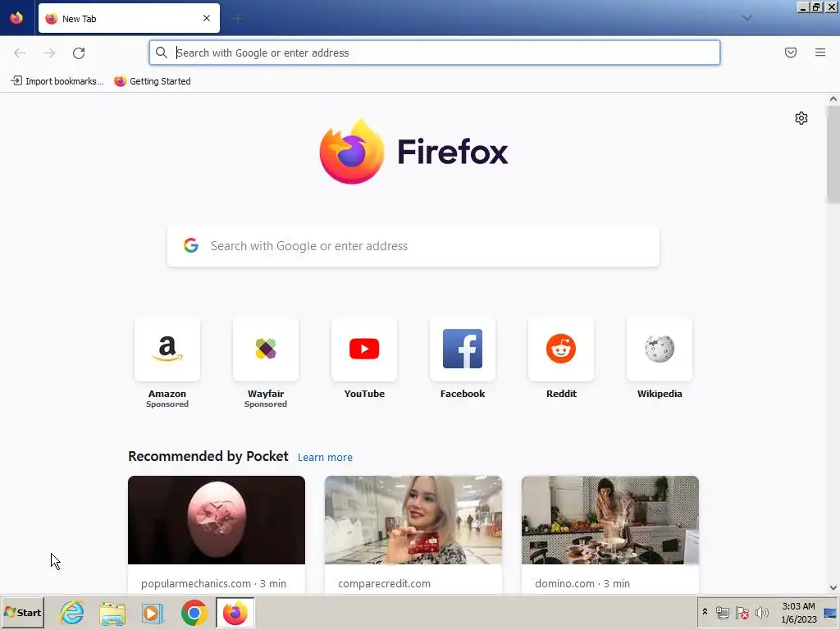Click the Learn more Pocket link
Viewport: 840px width, 630px height.
point(325,457)
